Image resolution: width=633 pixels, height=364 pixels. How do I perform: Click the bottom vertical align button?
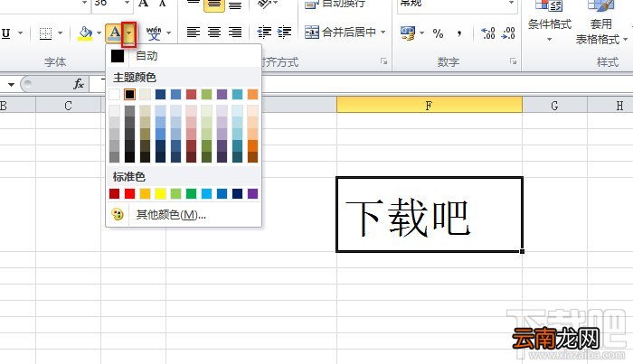tap(235, 5)
